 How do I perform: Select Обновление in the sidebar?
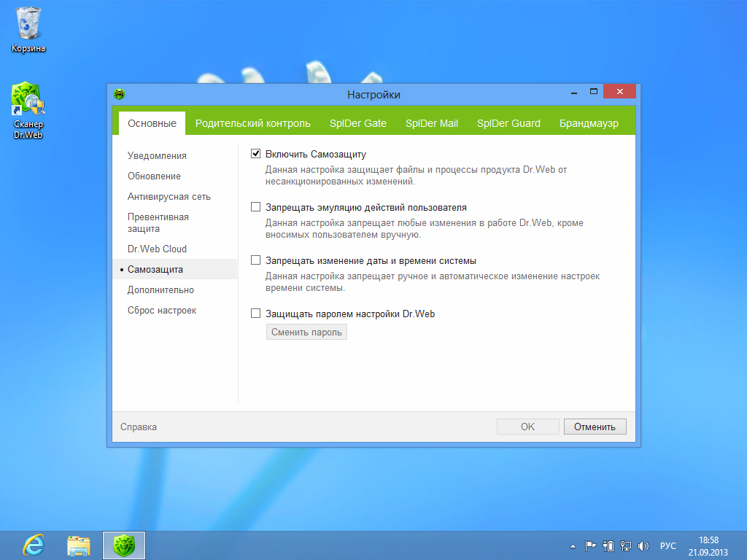154,176
